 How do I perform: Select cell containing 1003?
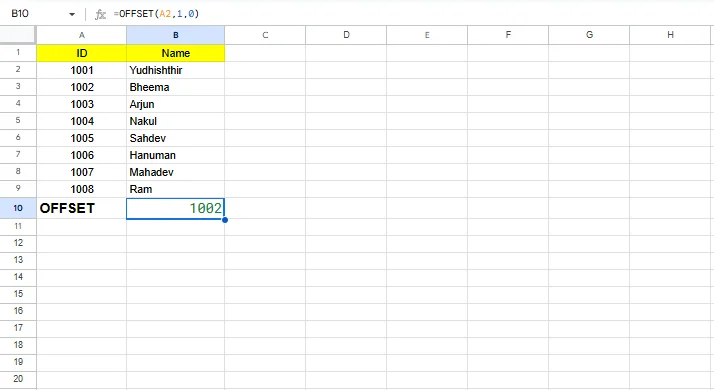(x=82, y=104)
